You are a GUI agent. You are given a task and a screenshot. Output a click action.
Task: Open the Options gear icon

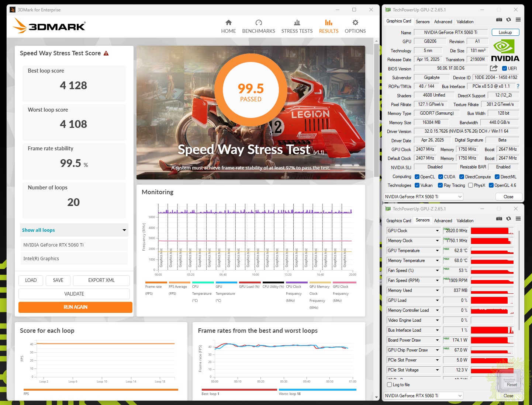(x=355, y=22)
